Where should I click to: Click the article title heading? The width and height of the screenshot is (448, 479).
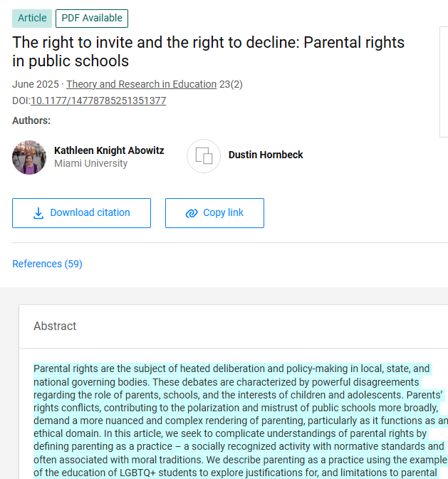click(x=208, y=51)
